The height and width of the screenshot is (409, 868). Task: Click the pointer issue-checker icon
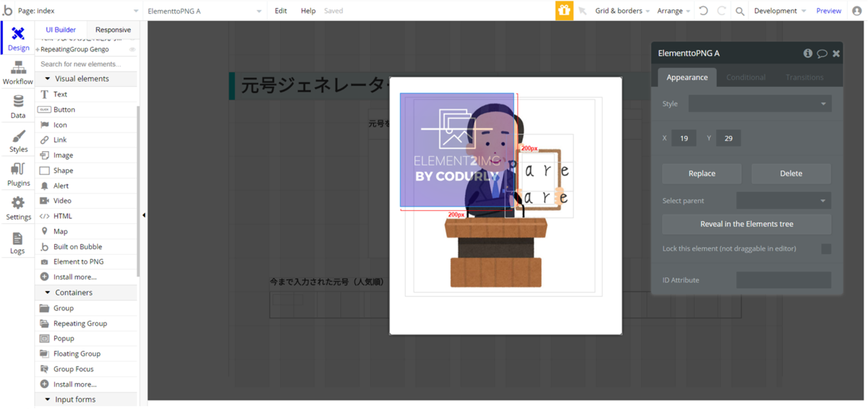pos(582,11)
